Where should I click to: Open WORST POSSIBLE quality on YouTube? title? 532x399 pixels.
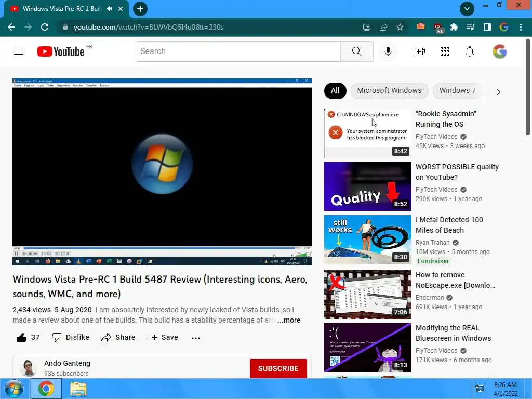click(457, 172)
